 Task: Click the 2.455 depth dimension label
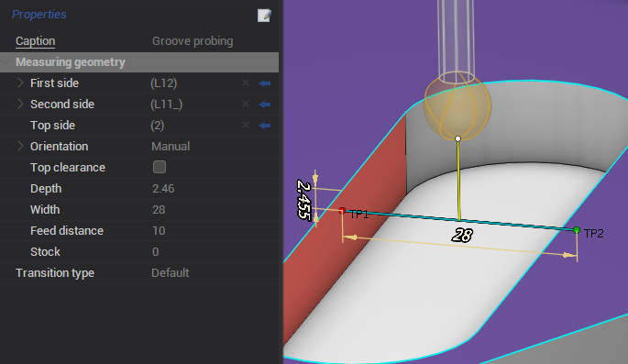coord(304,200)
